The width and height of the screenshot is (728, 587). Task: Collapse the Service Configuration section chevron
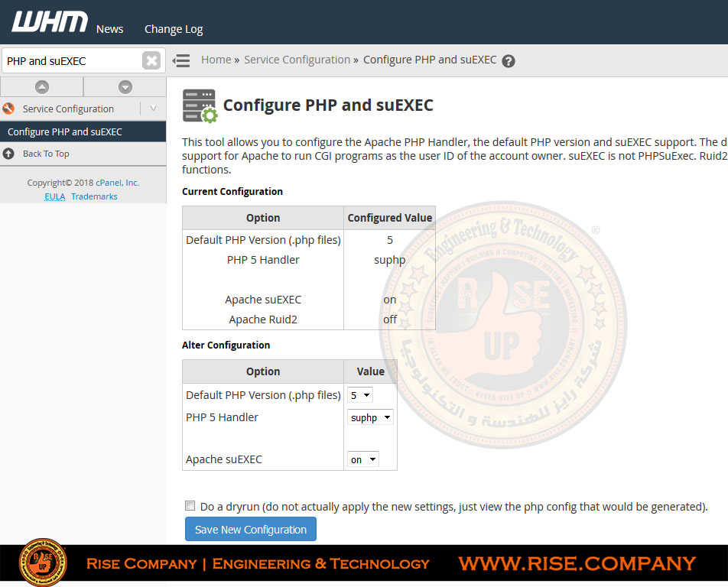[x=153, y=109]
